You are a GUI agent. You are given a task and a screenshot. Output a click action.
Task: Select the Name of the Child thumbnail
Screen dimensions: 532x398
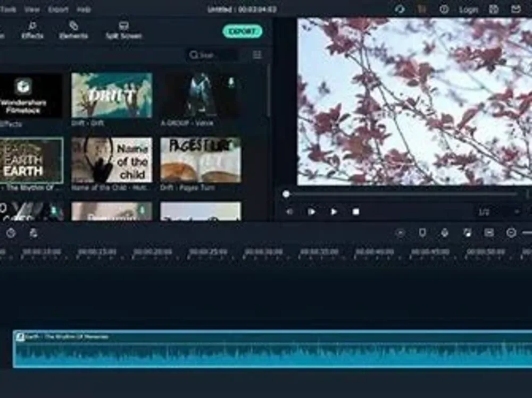(x=112, y=159)
